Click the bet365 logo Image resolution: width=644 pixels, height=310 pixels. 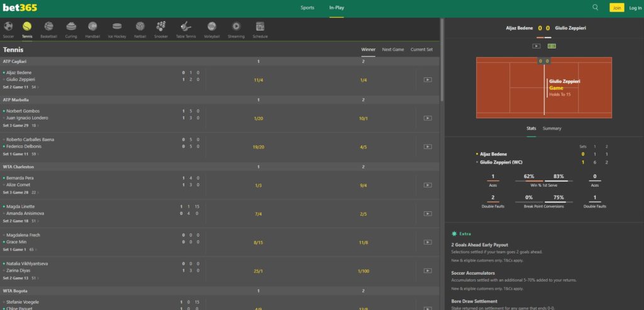[x=20, y=8]
